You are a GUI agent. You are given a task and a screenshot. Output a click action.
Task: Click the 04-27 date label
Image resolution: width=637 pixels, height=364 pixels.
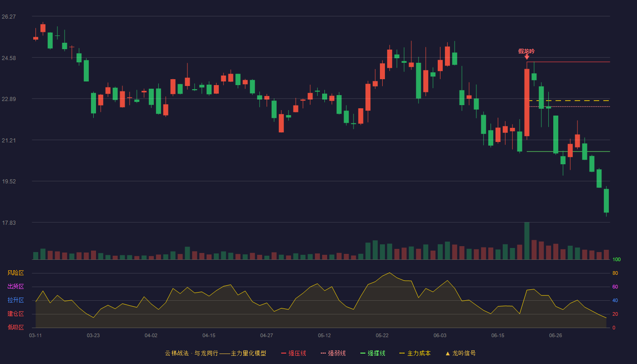tap(267, 335)
